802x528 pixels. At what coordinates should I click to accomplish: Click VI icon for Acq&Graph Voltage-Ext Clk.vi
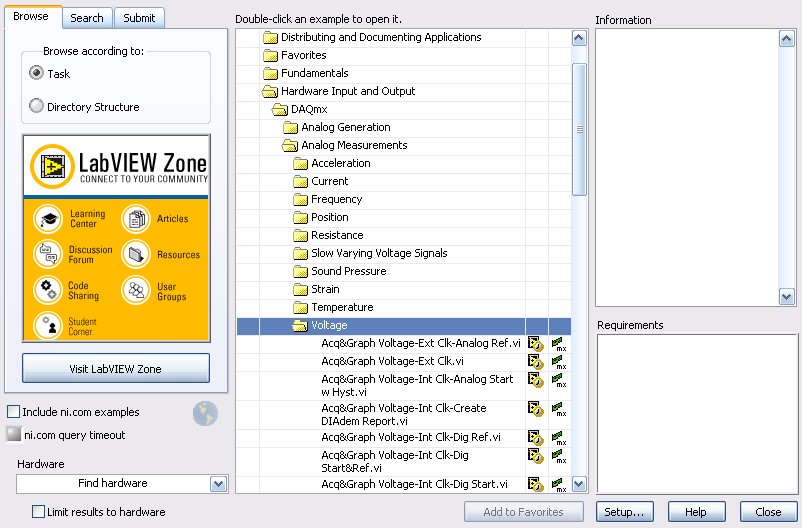tap(536, 362)
